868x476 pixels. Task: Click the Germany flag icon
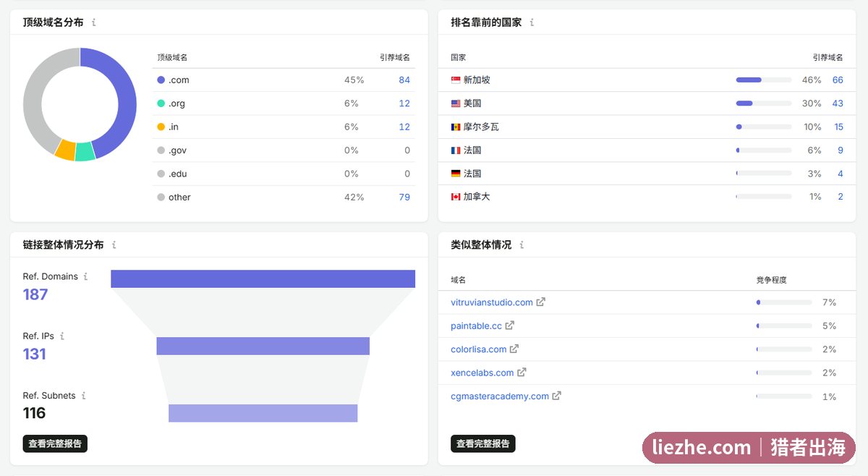[x=456, y=174]
